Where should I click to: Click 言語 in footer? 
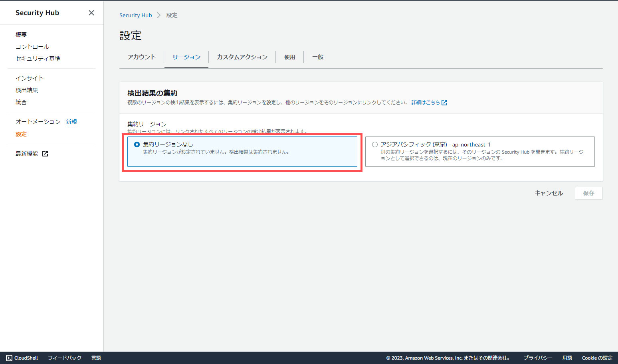pos(96,358)
